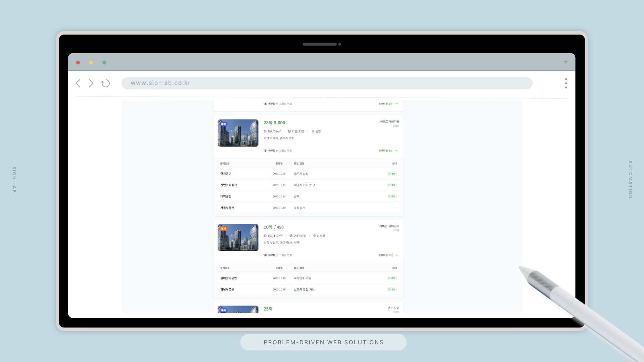Screen dimensions: 644x362
Task: Click the browser back arrow
Action: click(x=78, y=83)
